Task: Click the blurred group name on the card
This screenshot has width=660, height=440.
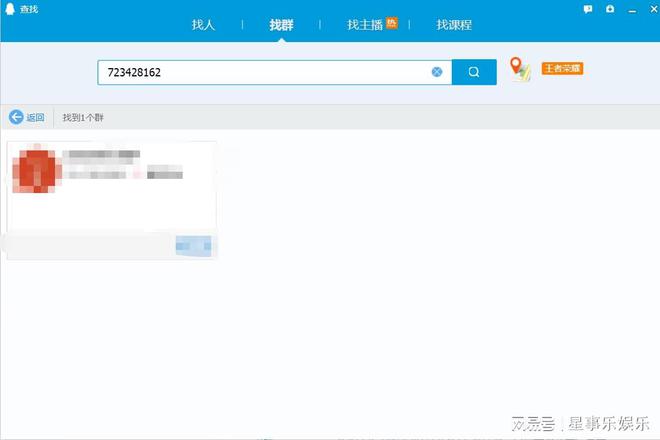Action: pos(101,154)
